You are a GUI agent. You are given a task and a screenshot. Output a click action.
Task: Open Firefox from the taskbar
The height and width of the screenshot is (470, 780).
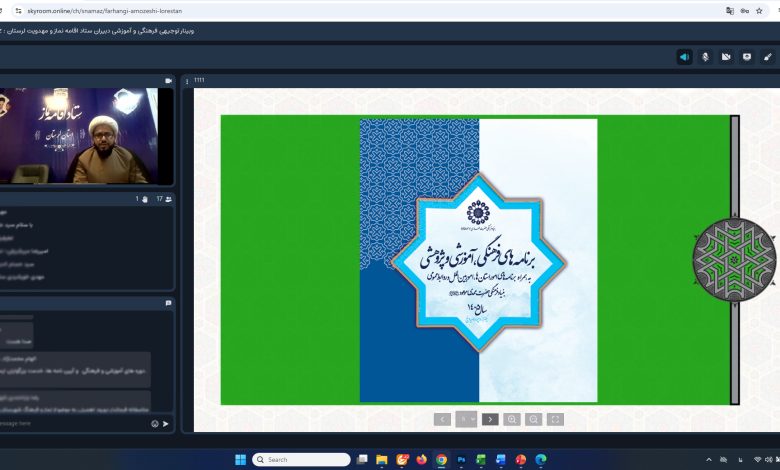(x=421, y=460)
